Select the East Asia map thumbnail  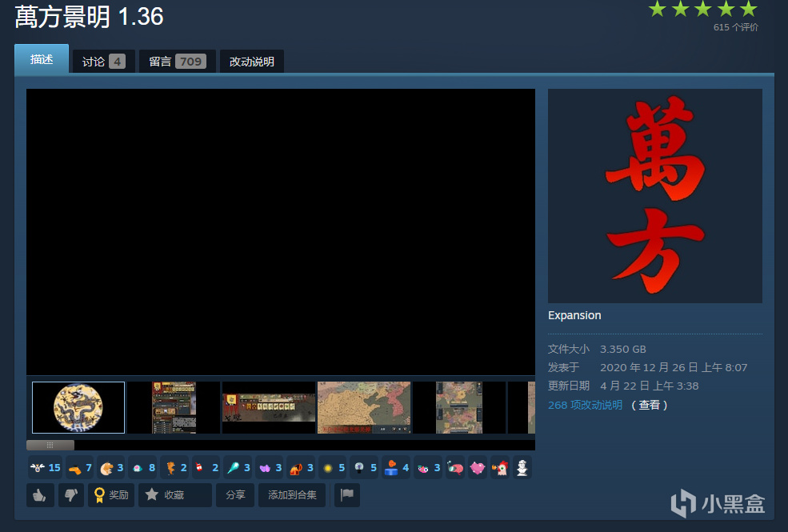tap(364, 407)
